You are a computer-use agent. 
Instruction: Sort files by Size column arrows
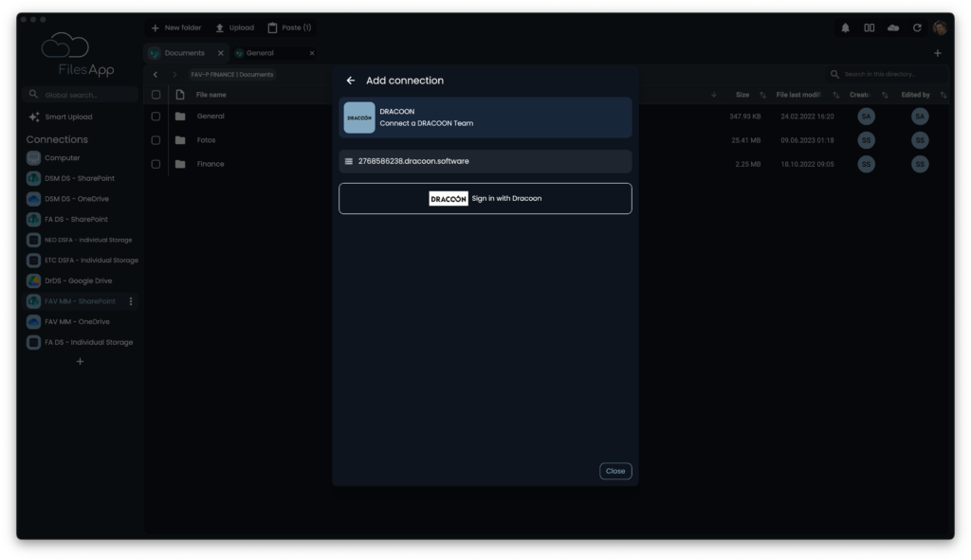(x=763, y=95)
